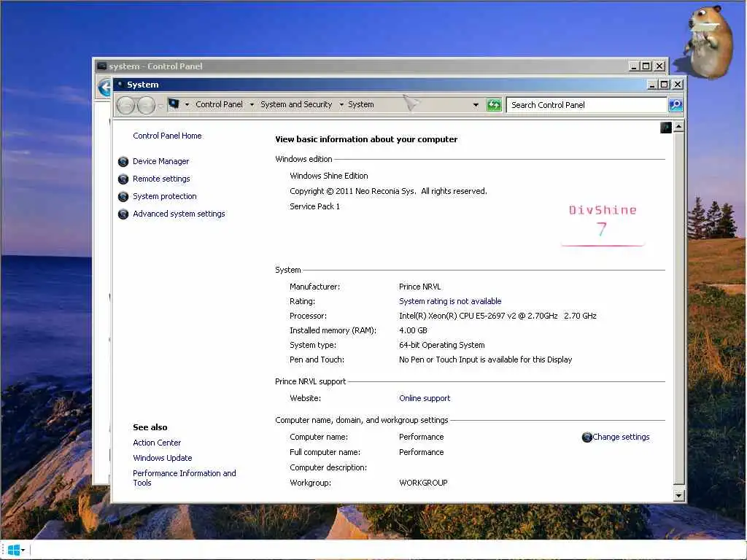Click the System window title icon
This screenshot has width=747, height=560.
tap(120, 85)
